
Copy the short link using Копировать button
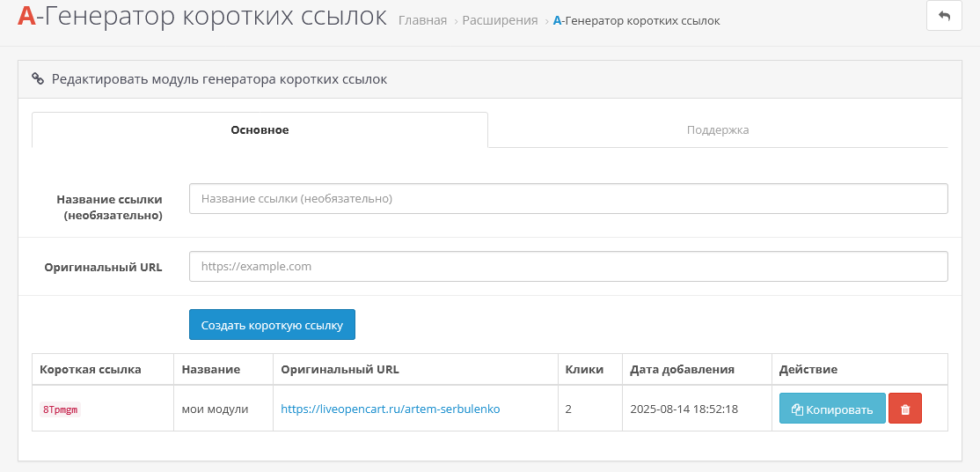pyautogui.click(x=832, y=409)
